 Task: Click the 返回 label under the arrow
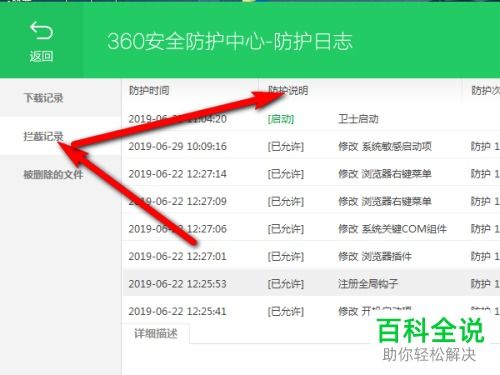(x=41, y=56)
